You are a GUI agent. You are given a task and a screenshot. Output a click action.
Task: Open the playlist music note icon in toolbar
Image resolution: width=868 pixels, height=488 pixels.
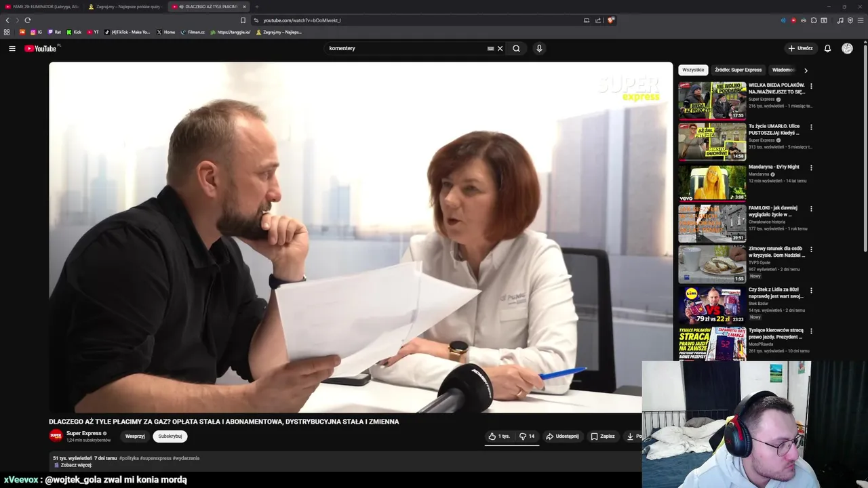pyautogui.click(x=840, y=20)
